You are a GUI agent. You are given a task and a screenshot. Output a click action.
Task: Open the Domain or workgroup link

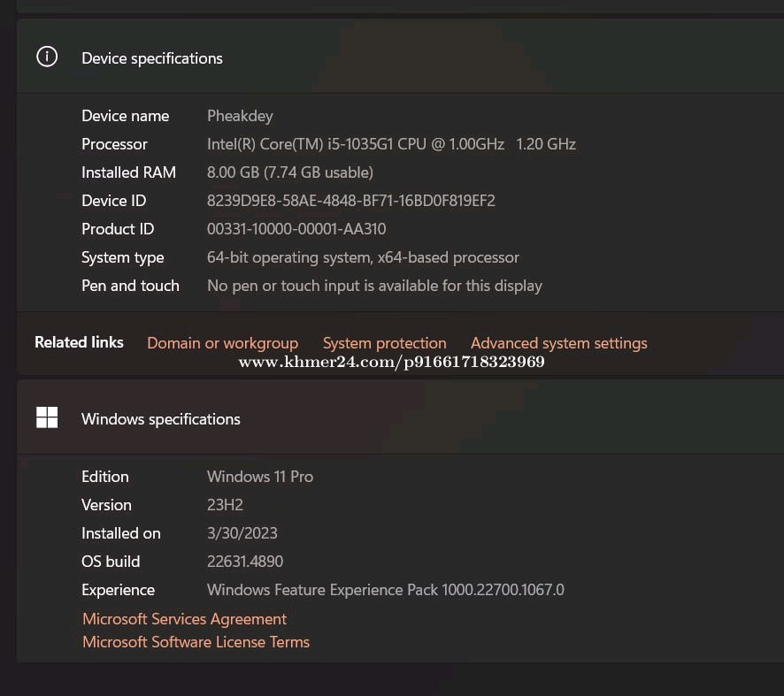point(222,343)
